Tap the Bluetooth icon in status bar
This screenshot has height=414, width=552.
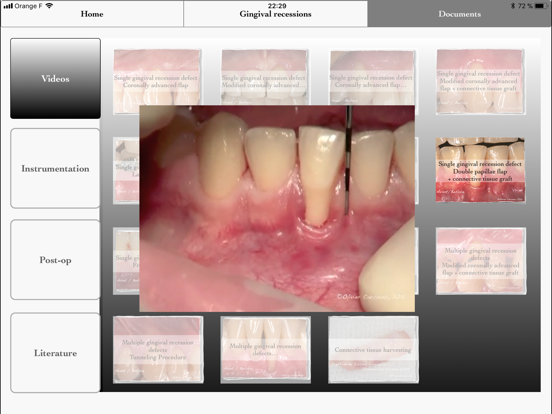click(513, 6)
